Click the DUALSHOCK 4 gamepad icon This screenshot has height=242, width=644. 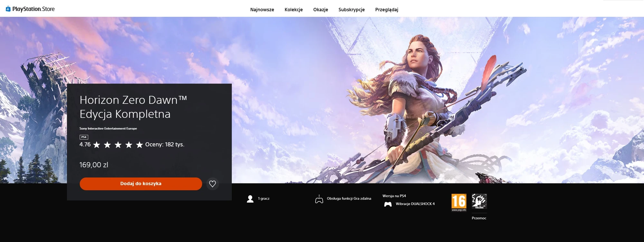click(x=388, y=204)
